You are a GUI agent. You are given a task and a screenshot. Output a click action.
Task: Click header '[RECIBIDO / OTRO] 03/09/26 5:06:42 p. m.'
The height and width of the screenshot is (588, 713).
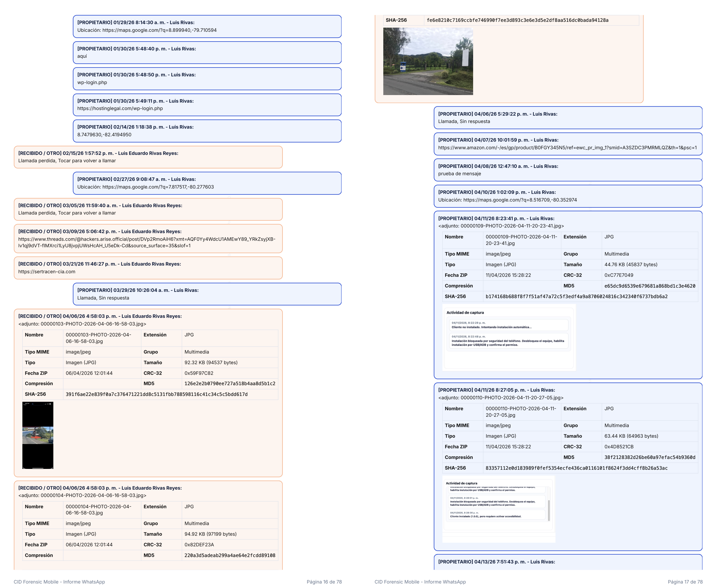point(100,231)
